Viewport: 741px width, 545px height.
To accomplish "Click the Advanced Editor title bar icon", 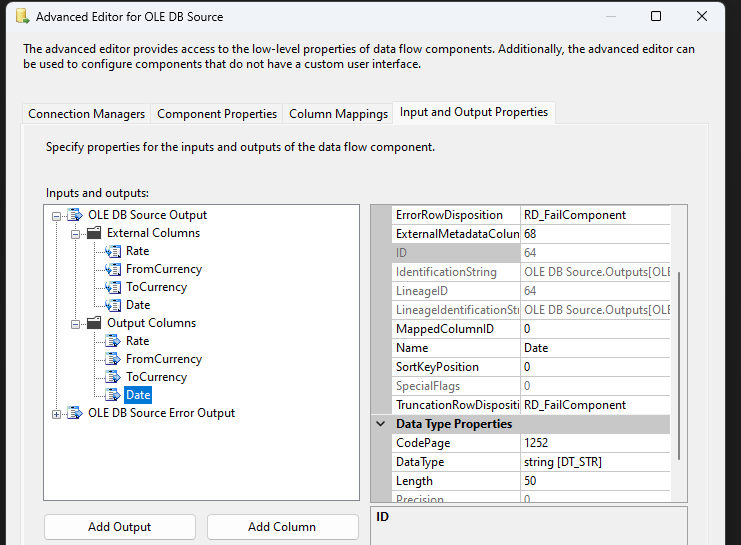I will tap(21, 17).
